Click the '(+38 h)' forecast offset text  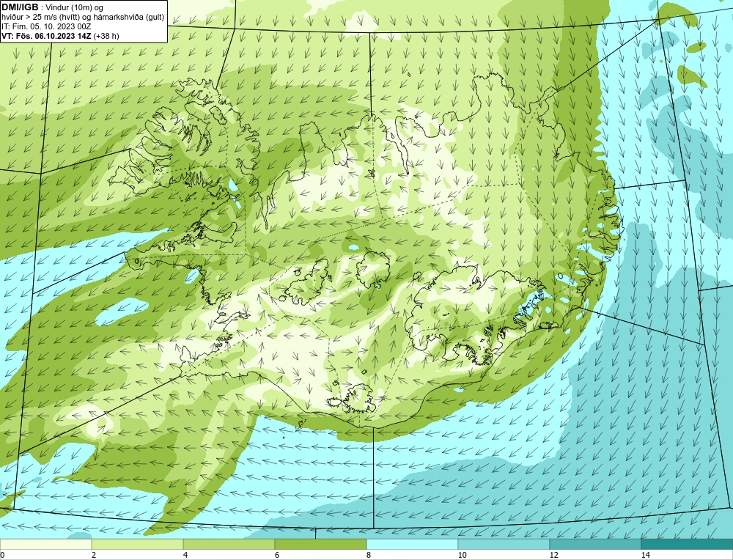pyautogui.click(x=106, y=36)
